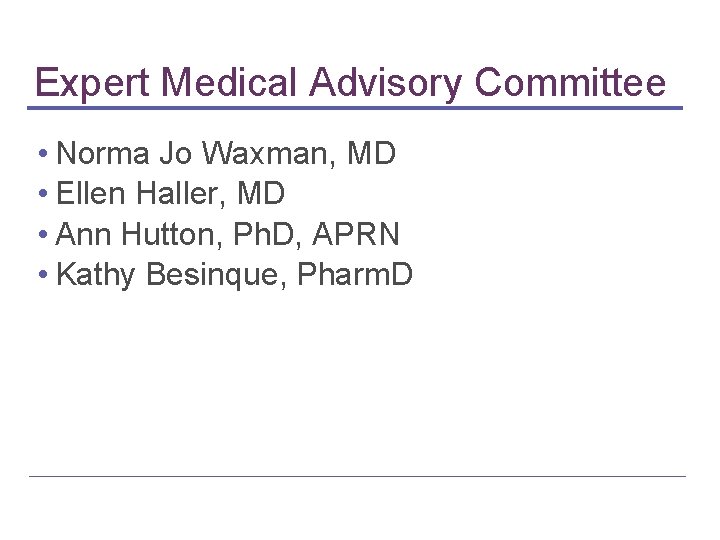This screenshot has width=720, height=540.
Task: Click the bullet before Kathy Besinque
Action: tap(46, 274)
